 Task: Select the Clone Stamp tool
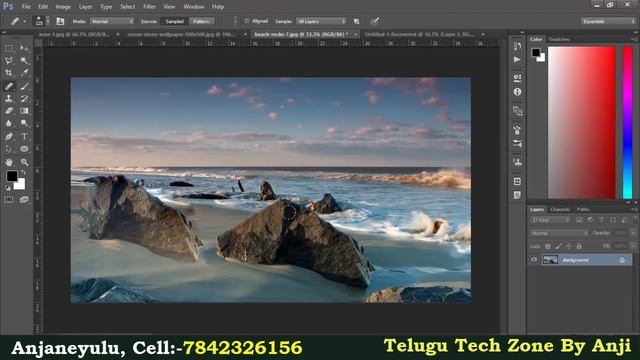[x=9, y=98]
